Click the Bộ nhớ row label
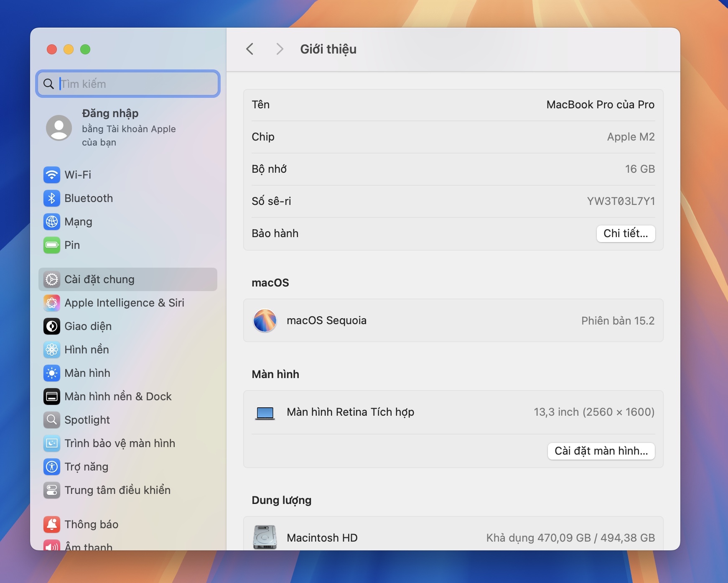 [269, 169]
